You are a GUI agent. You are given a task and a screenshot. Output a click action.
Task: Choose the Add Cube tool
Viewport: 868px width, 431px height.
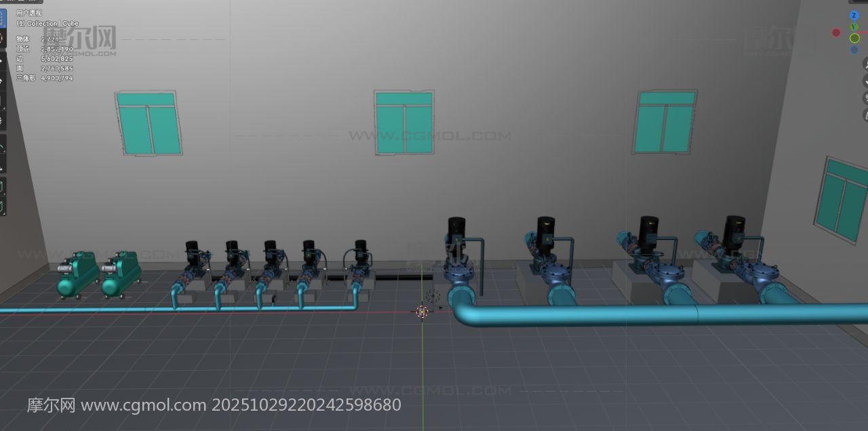[x=2, y=186]
